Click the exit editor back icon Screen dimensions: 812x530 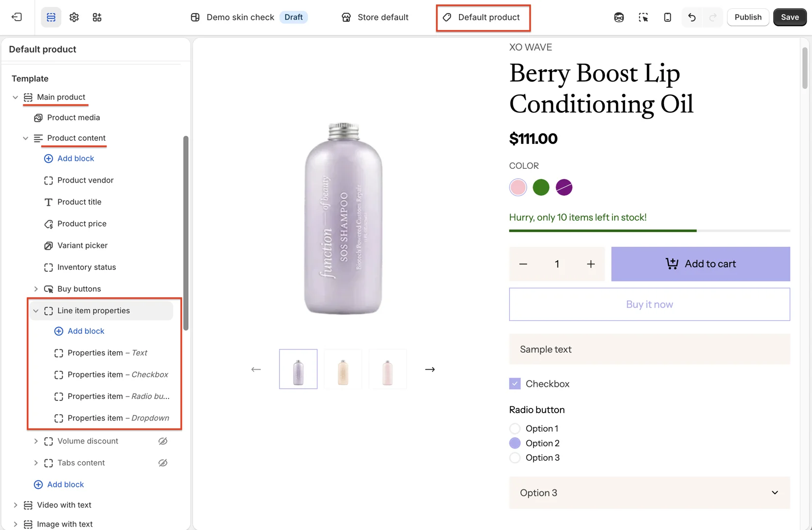17,17
